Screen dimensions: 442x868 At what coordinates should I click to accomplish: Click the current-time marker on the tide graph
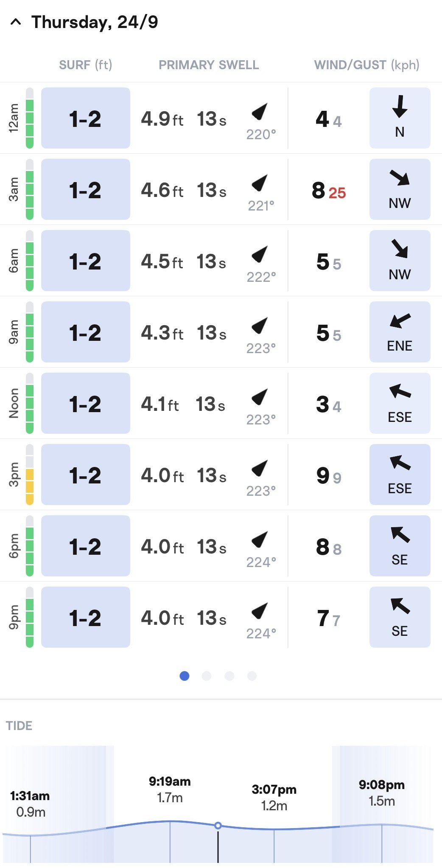pos(218,826)
